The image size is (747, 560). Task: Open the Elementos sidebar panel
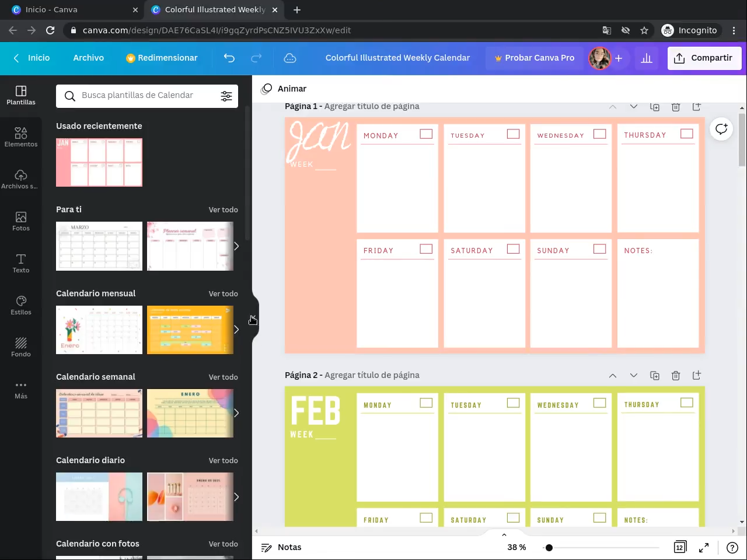pos(21,137)
